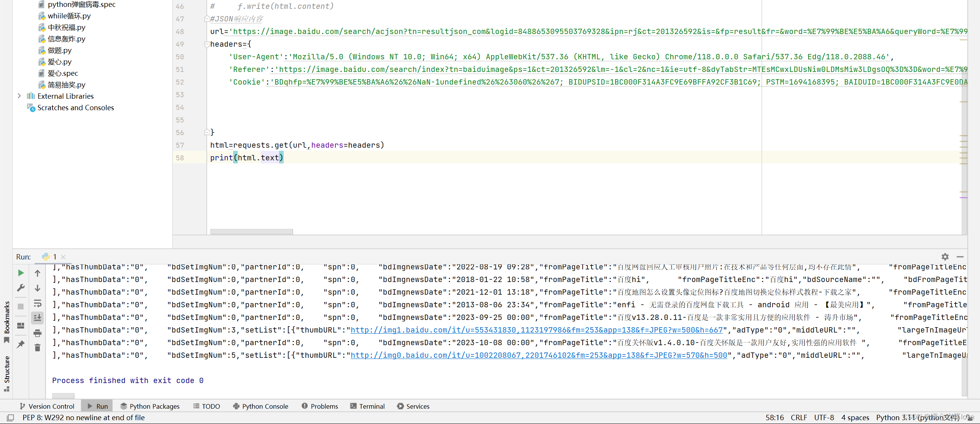
Task: Click the editor horizontal scrollbar thumb
Action: [x=251, y=232]
